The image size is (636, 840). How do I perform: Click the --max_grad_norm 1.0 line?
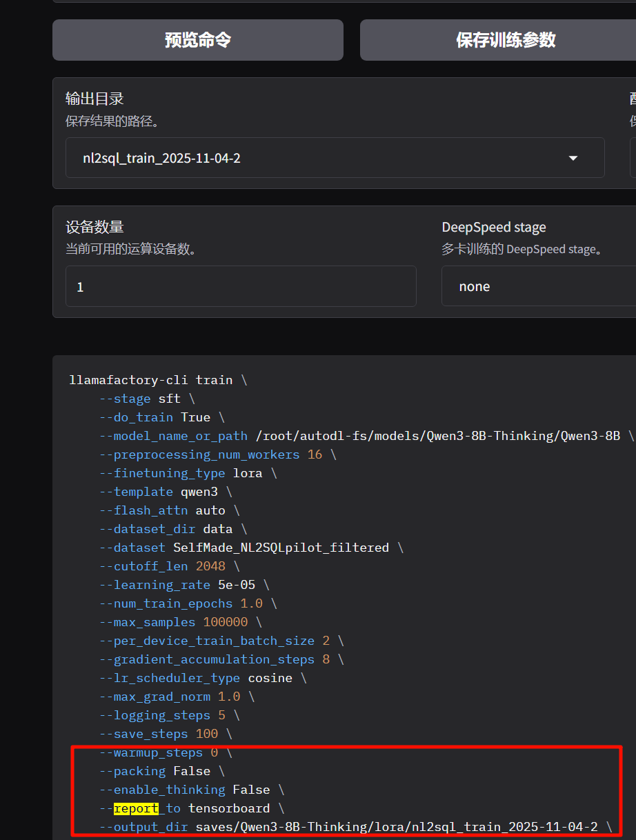[x=177, y=697]
